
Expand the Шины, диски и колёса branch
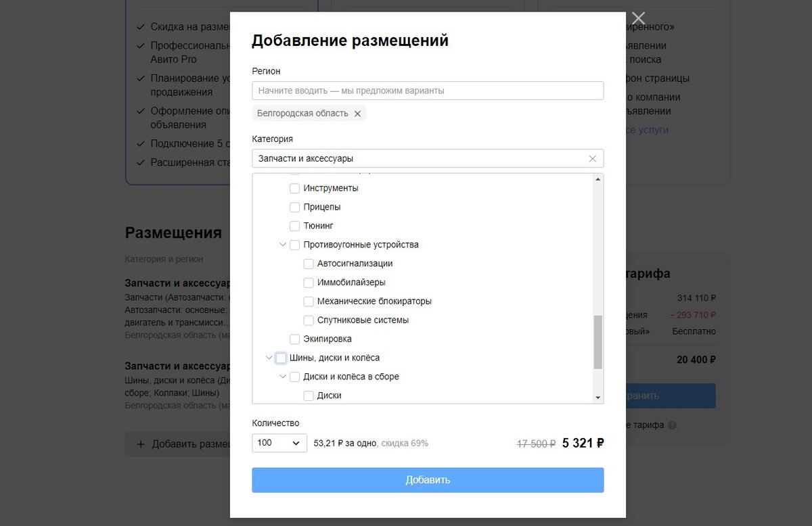(x=269, y=358)
